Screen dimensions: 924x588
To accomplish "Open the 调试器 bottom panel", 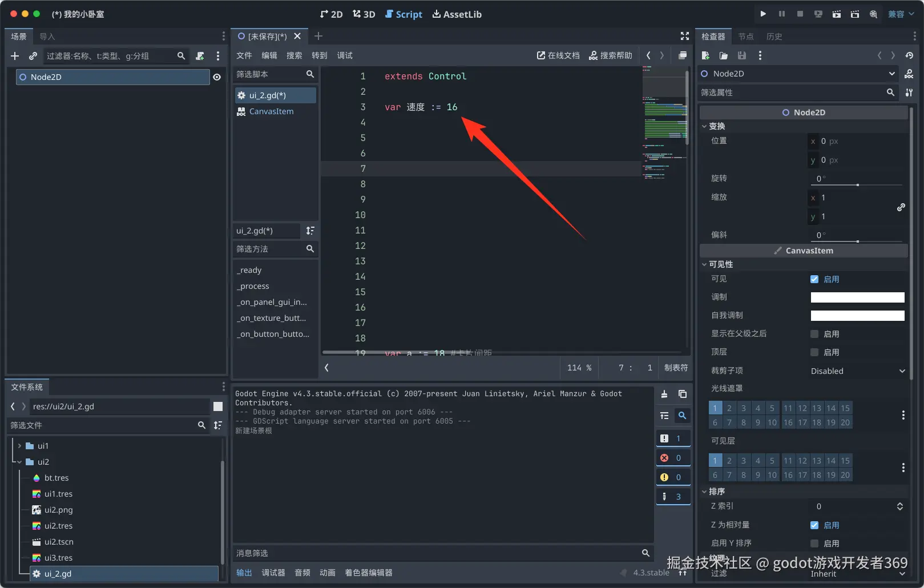I will pyautogui.click(x=273, y=573).
